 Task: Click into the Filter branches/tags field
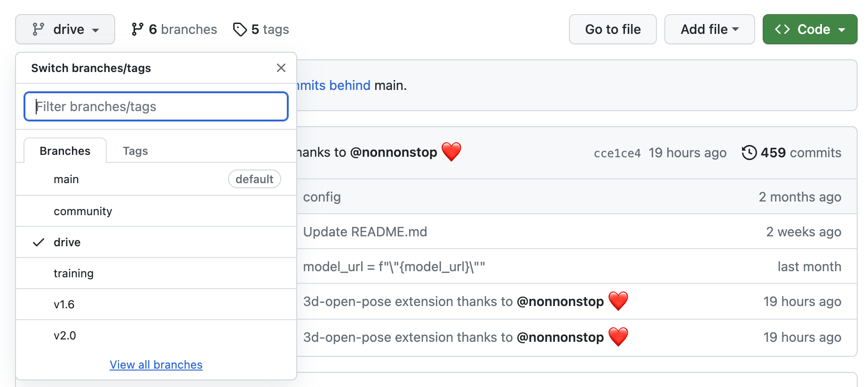156,106
